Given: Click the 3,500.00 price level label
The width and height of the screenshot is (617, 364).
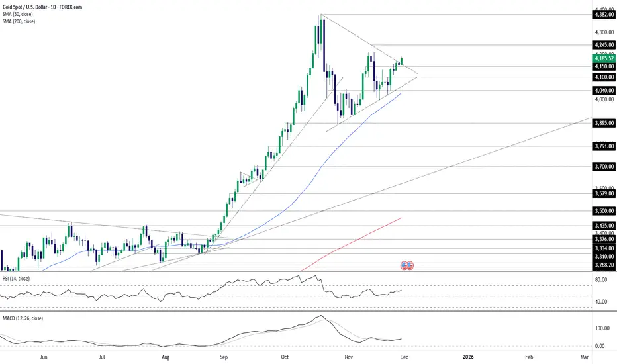Looking at the screenshot, I should [604, 211].
